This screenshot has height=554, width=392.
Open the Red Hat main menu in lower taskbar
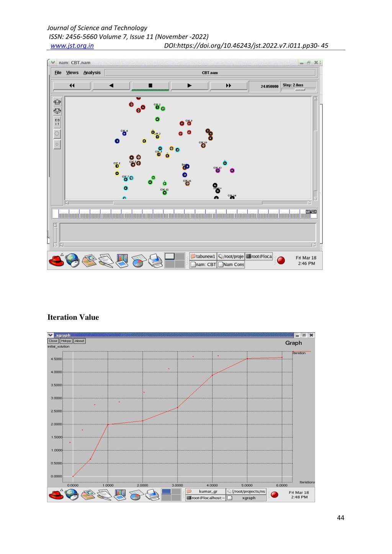(56, 495)
